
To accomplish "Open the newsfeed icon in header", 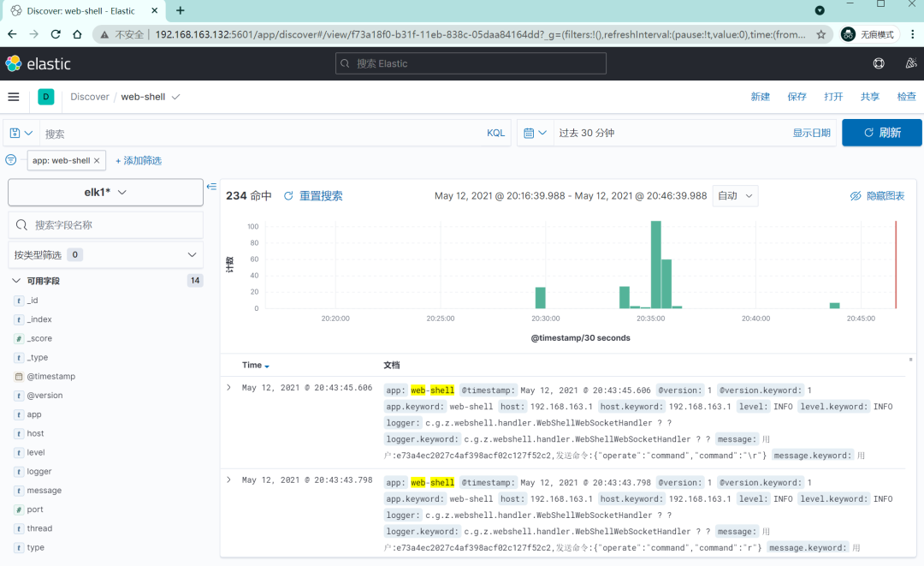I will [x=911, y=63].
